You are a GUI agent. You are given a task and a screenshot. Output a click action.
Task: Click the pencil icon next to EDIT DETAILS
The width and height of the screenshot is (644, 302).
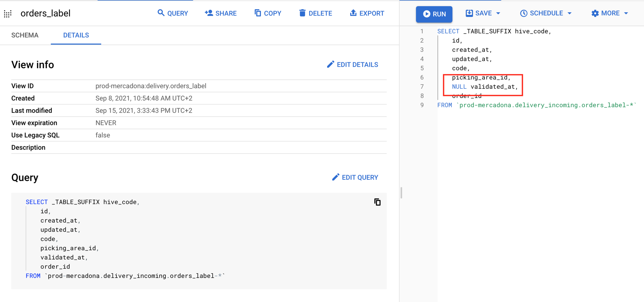(331, 65)
